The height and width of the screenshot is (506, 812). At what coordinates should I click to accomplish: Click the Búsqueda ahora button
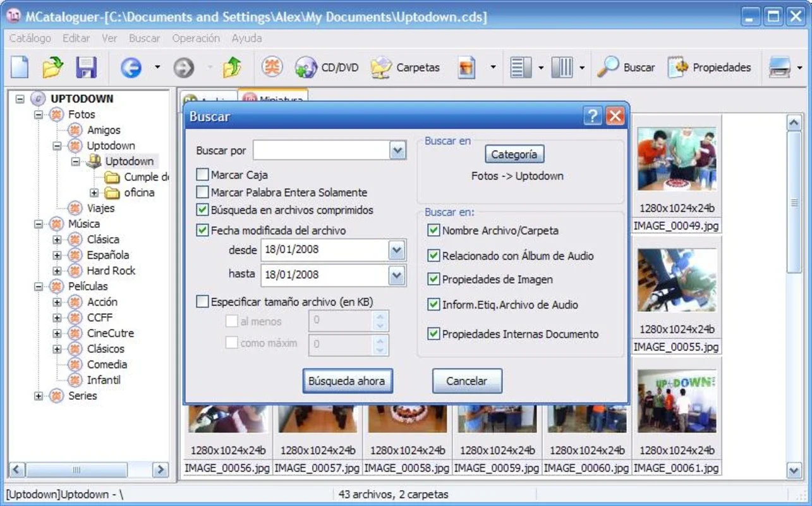click(x=347, y=381)
